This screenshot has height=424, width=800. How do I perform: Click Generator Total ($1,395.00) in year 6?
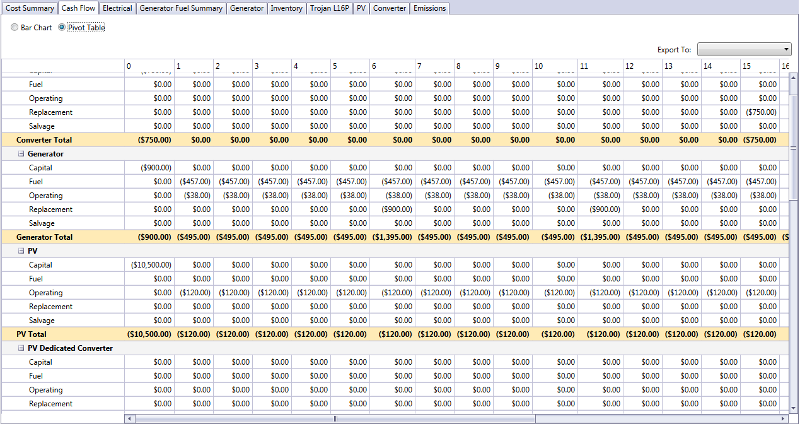(x=392, y=237)
